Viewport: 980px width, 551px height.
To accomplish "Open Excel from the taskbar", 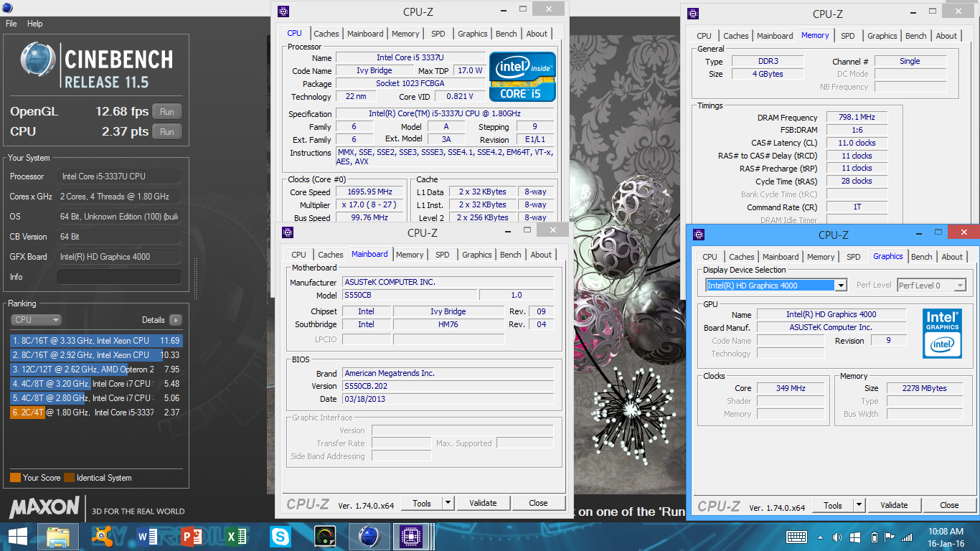I will pyautogui.click(x=235, y=537).
